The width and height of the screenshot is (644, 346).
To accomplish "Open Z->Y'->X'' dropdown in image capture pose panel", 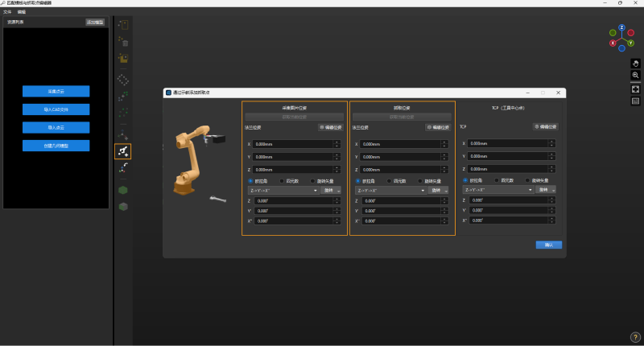I will [283, 191].
